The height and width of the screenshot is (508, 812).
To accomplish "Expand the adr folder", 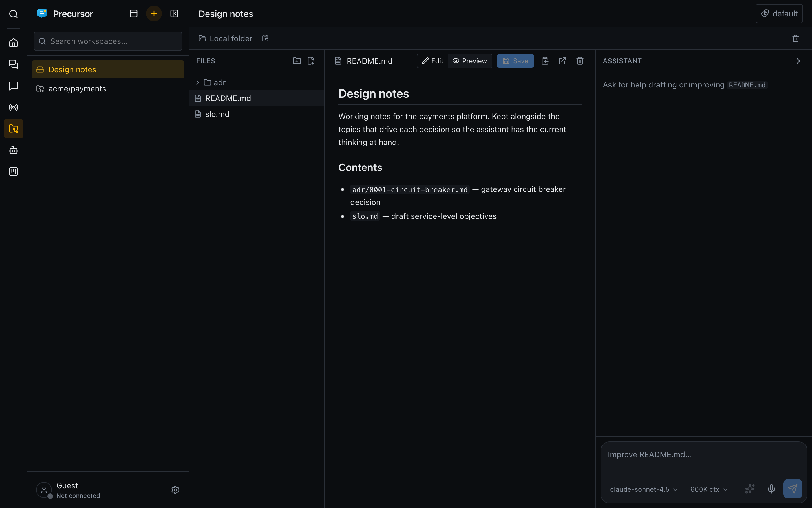I will coord(257,82).
